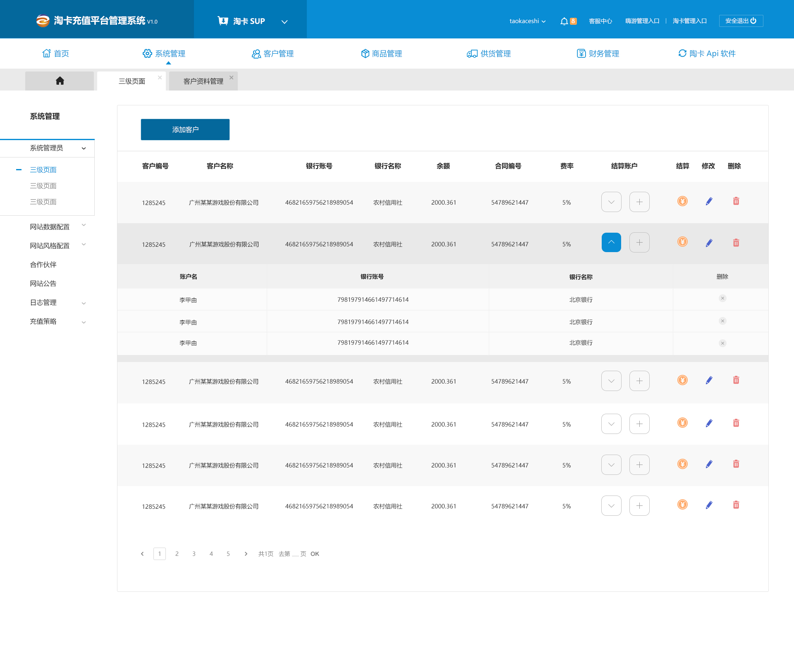Open 系统管理 navigation menu
This screenshot has width=794, height=672.
[x=164, y=54]
